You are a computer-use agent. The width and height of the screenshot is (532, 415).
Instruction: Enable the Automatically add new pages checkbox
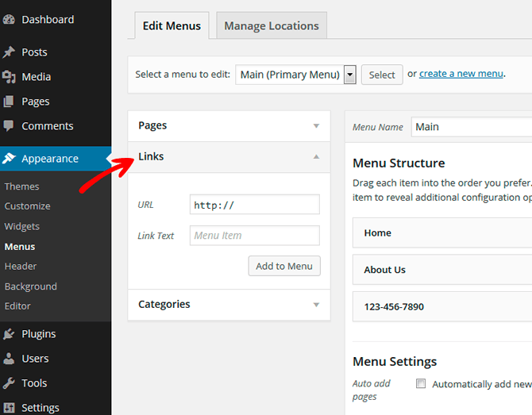(421, 383)
